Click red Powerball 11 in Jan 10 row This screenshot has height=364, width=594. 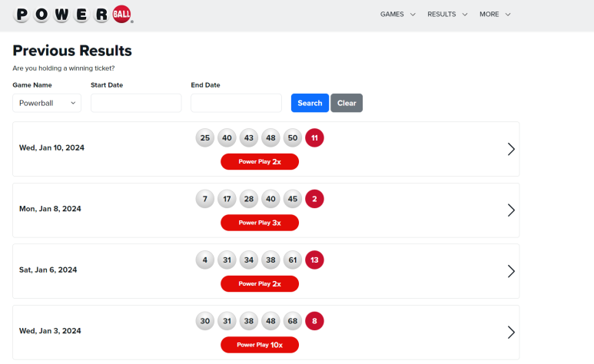click(x=314, y=138)
